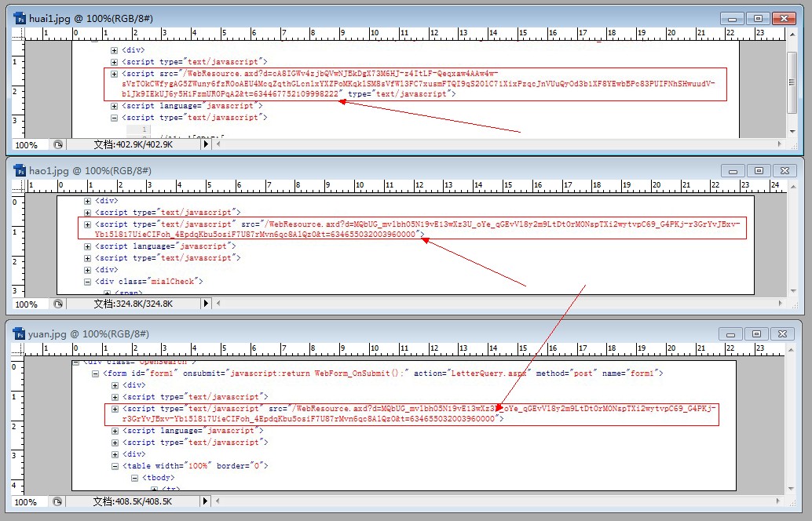
Task: Expand the table width="100%" node in yuan.jpg
Action: click(115, 466)
